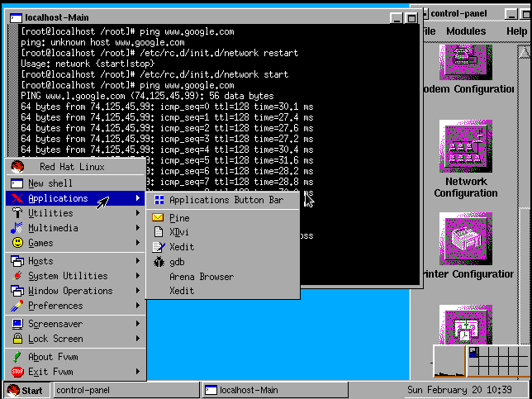The height and width of the screenshot is (399, 532).
Task: Click the Games smiley face icon
Action: (x=17, y=243)
